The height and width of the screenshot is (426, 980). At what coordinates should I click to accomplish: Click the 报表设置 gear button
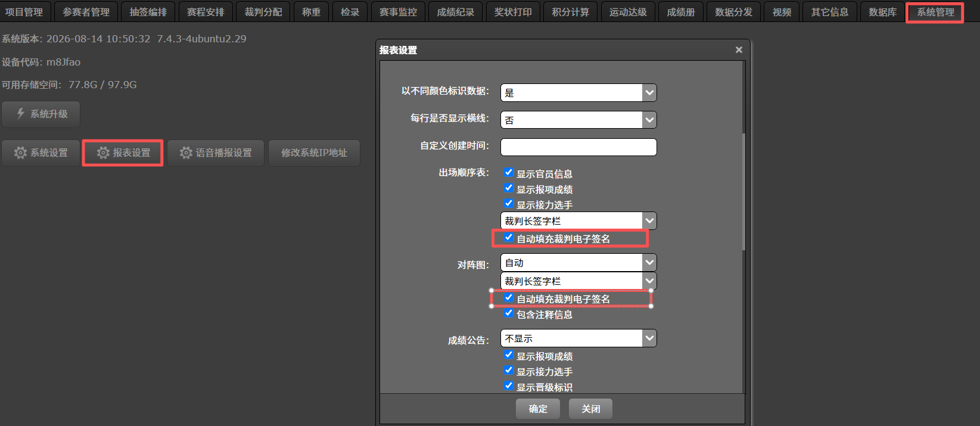(x=123, y=153)
